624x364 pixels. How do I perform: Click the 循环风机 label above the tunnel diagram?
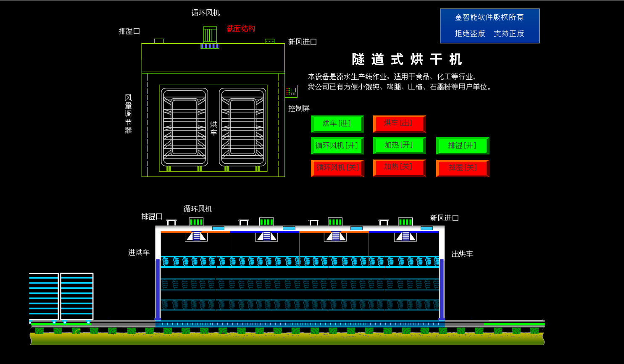pos(198,209)
